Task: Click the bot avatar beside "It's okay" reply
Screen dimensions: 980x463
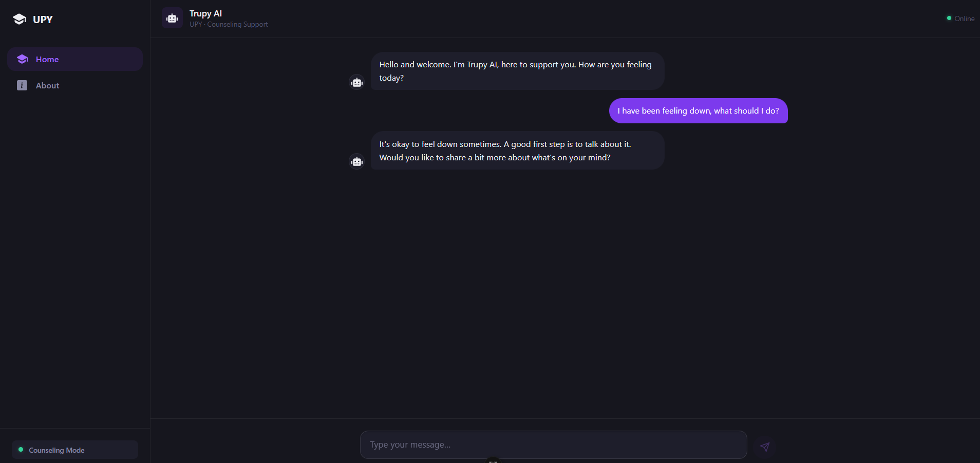Action: pyautogui.click(x=357, y=162)
